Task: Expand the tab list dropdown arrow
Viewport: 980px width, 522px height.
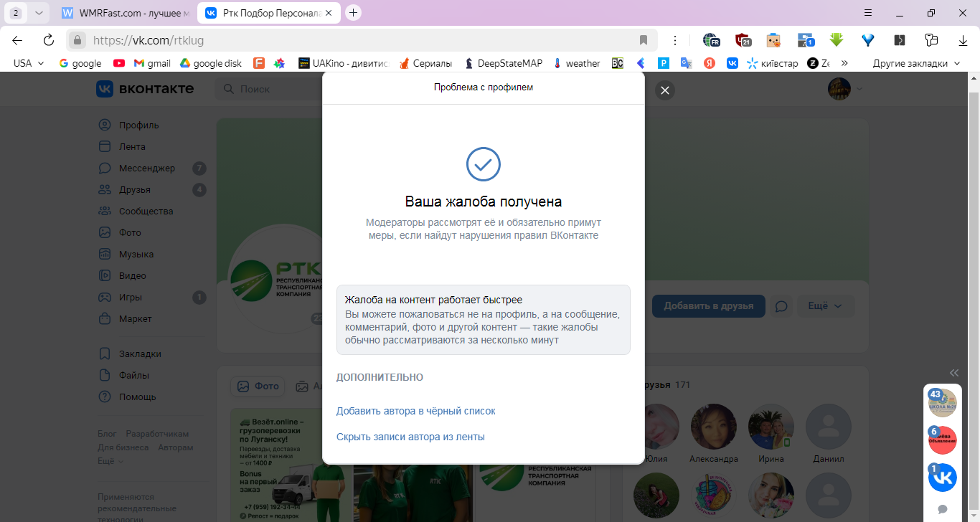Action: [x=39, y=13]
